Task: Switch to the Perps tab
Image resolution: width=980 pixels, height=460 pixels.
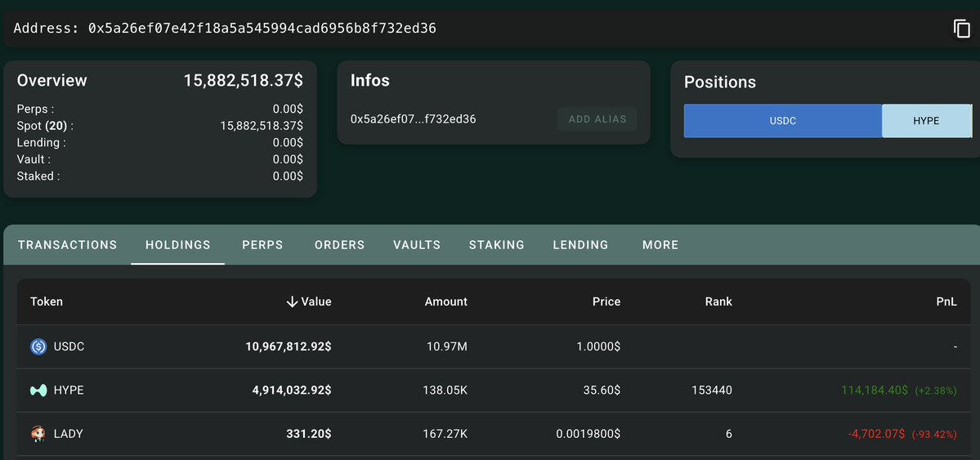Action: coord(262,245)
